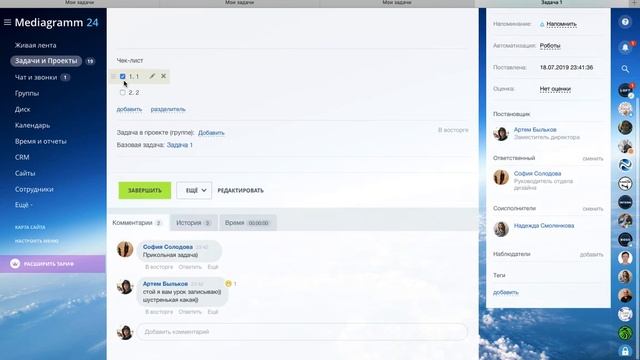Open София Солодова profile in Ответственный
This screenshot has width=640, height=360.
[537, 173]
